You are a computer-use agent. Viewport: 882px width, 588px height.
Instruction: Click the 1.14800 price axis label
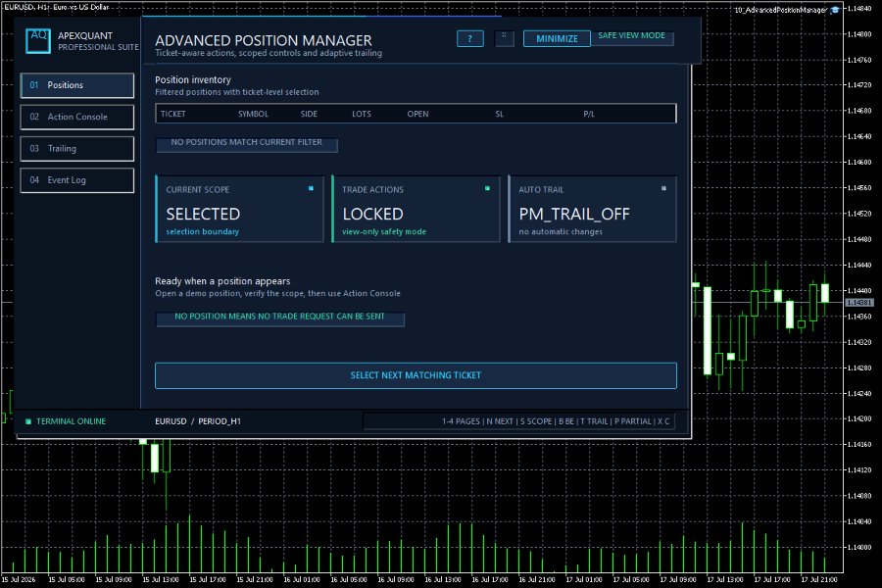[859, 33]
